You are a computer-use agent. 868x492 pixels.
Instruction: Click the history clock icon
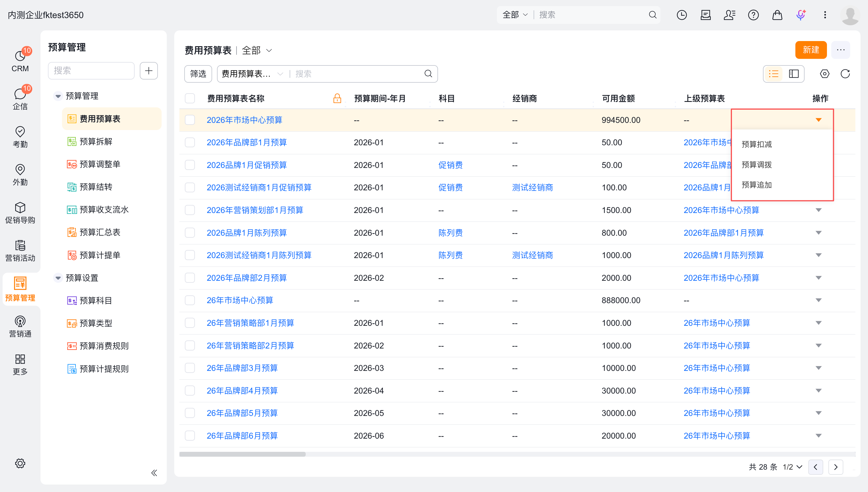[x=682, y=15]
